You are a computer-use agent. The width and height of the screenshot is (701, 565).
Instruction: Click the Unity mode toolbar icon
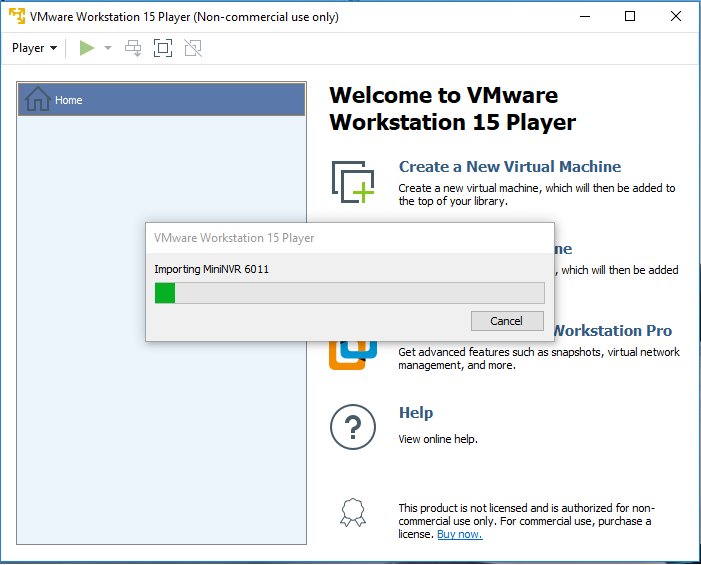click(x=193, y=48)
